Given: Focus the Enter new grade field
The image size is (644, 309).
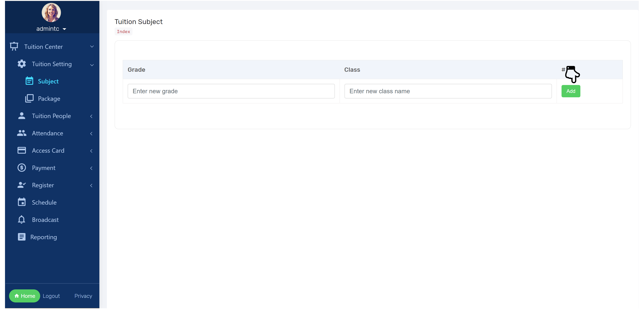Looking at the screenshot, I should 231,91.
